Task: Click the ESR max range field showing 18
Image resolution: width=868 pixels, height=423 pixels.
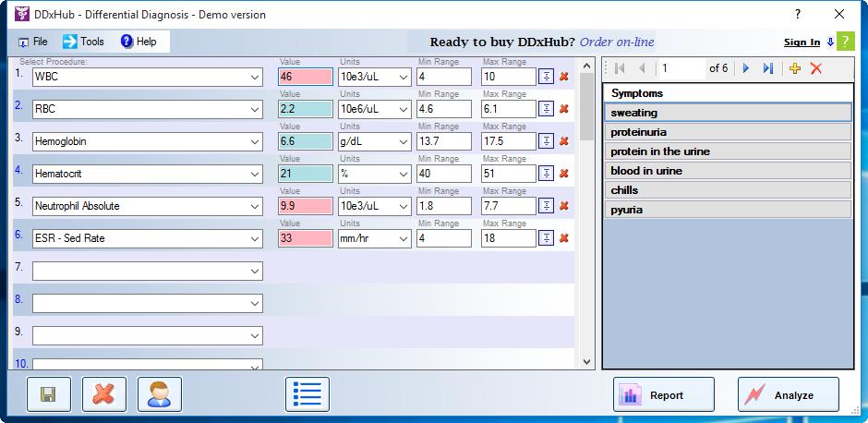Action: [x=509, y=238]
